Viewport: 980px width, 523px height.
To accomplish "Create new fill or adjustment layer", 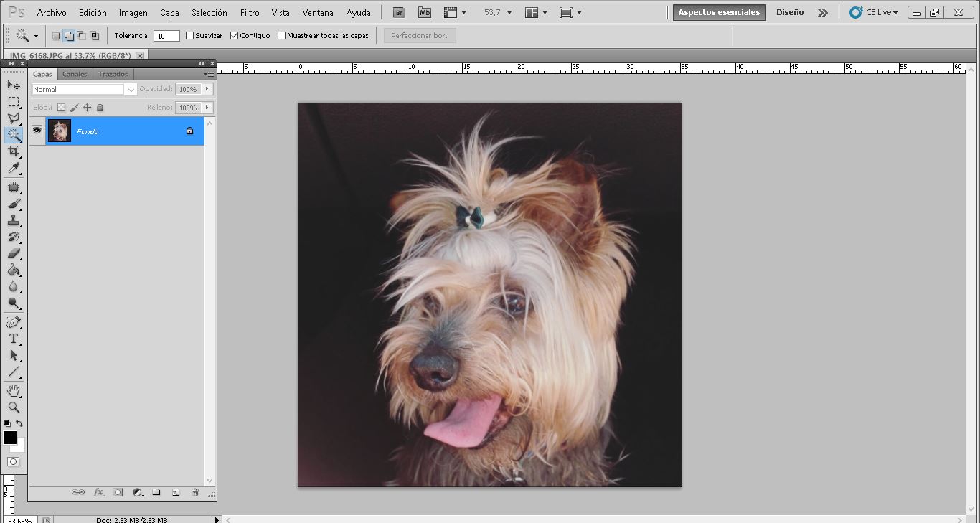I will point(138,492).
